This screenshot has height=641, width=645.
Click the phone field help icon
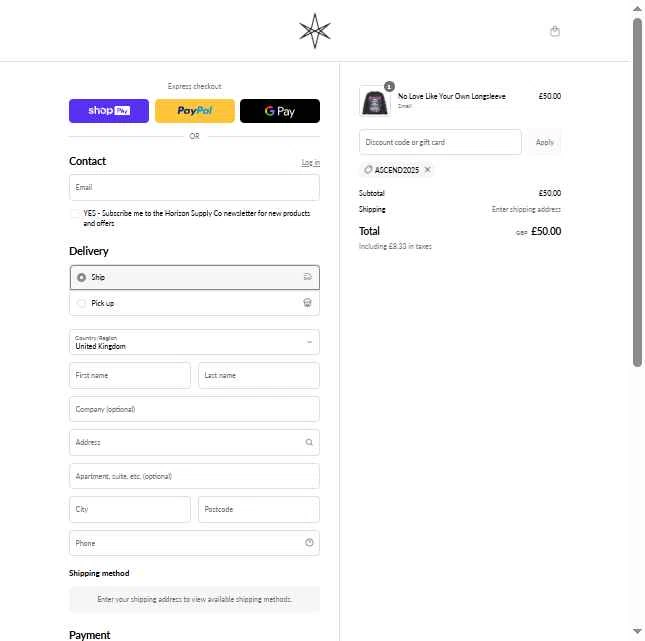[x=309, y=543]
